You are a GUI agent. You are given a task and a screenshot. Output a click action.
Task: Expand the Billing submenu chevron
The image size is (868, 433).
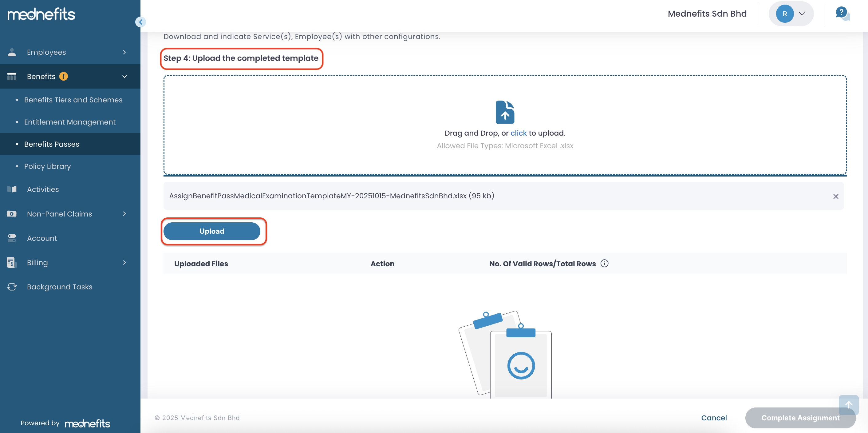[124, 262]
